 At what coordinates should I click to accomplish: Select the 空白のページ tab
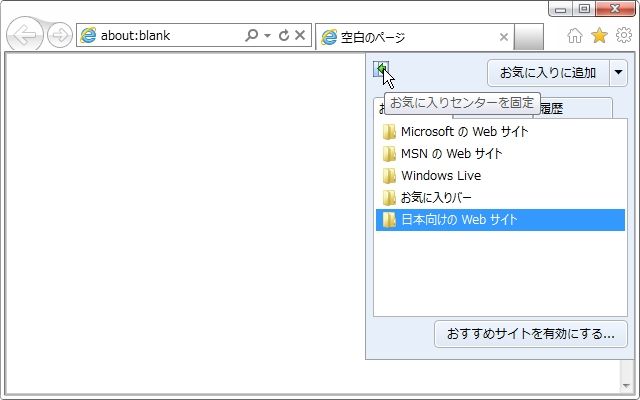415,37
